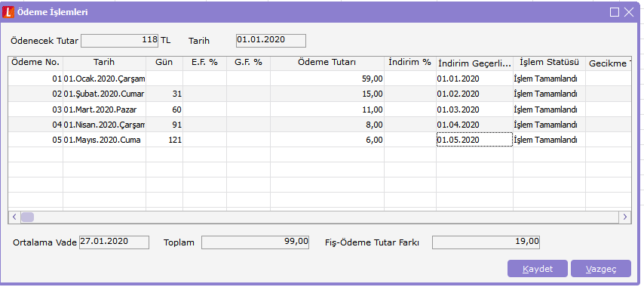Close the Ödeme İşlemleri window

point(629,12)
